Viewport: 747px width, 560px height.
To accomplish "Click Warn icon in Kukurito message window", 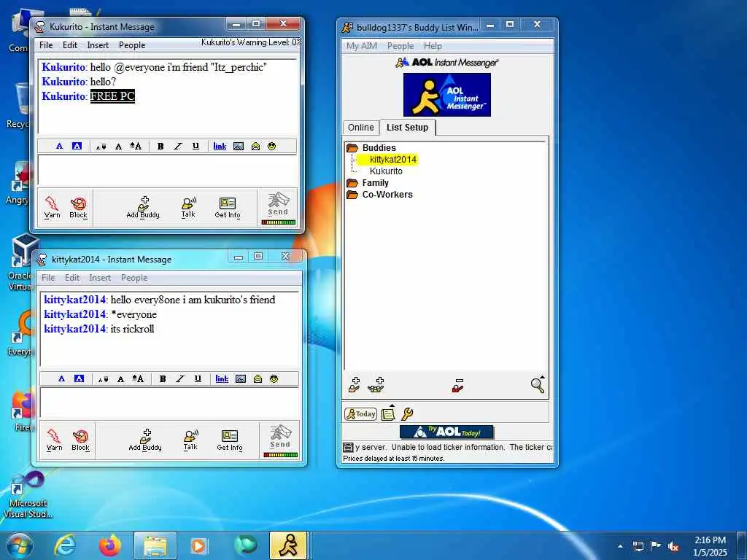I will click(x=52, y=207).
